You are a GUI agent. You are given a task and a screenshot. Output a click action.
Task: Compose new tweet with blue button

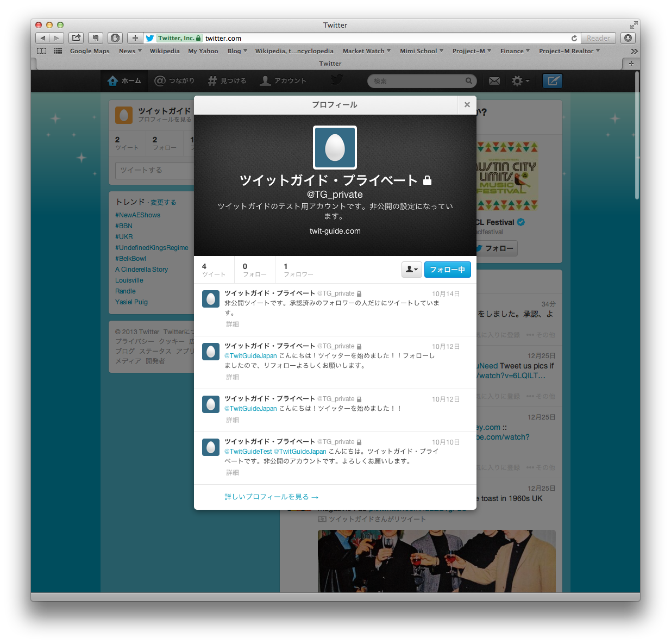(x=553, y=81)
